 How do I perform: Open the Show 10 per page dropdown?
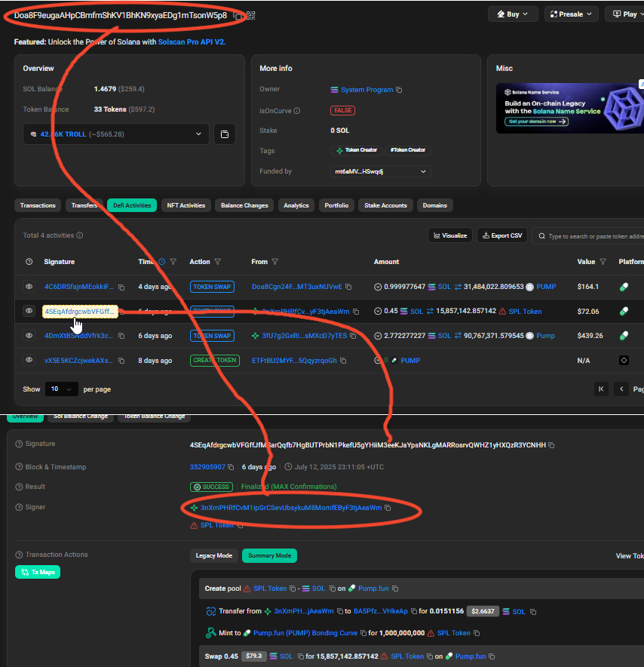62,389
